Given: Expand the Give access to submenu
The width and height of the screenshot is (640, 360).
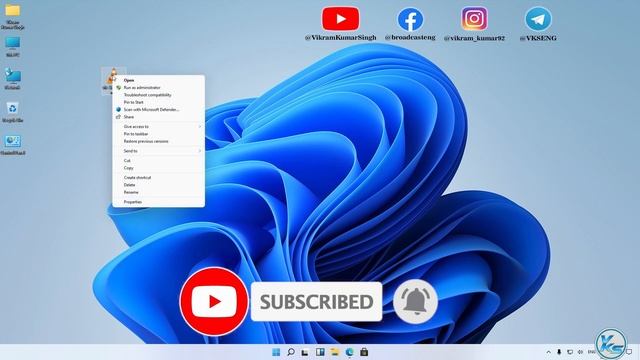Looking at the screenshot, I should pyautogui.click(x=158, y=127).
